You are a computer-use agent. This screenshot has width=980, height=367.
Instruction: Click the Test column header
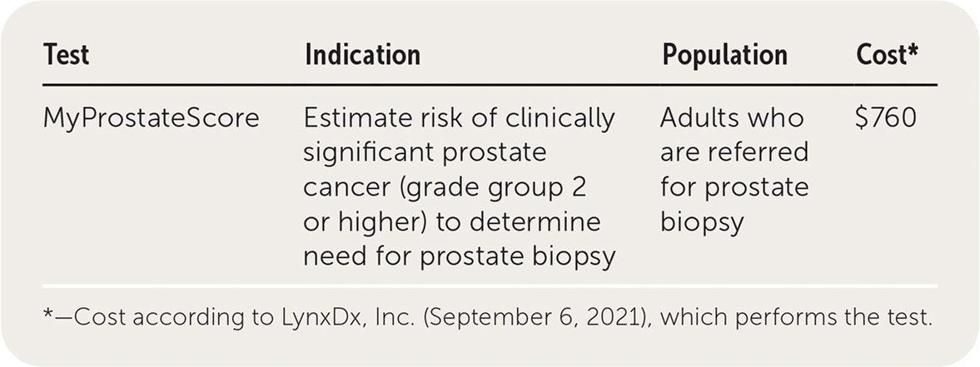pos(66,55)
